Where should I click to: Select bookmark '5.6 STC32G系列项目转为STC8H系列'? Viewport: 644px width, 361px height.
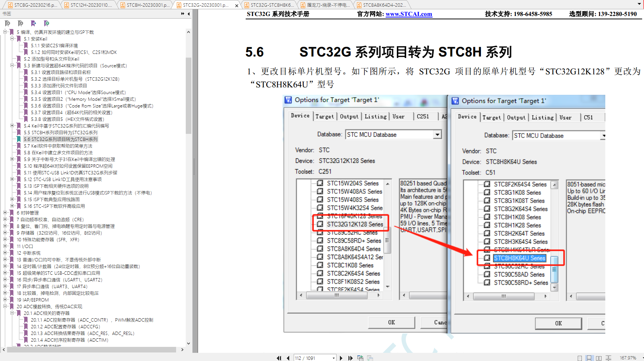61,139
